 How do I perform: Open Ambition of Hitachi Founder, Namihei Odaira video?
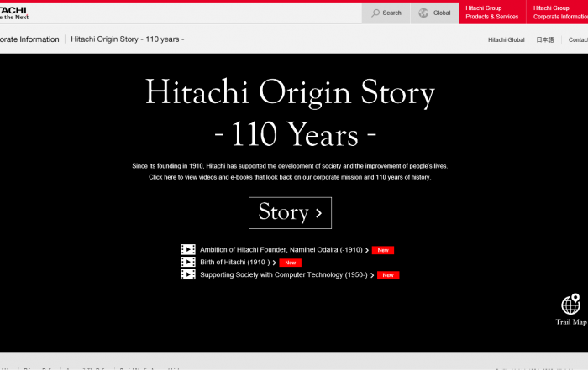click(x=281, y=250)
